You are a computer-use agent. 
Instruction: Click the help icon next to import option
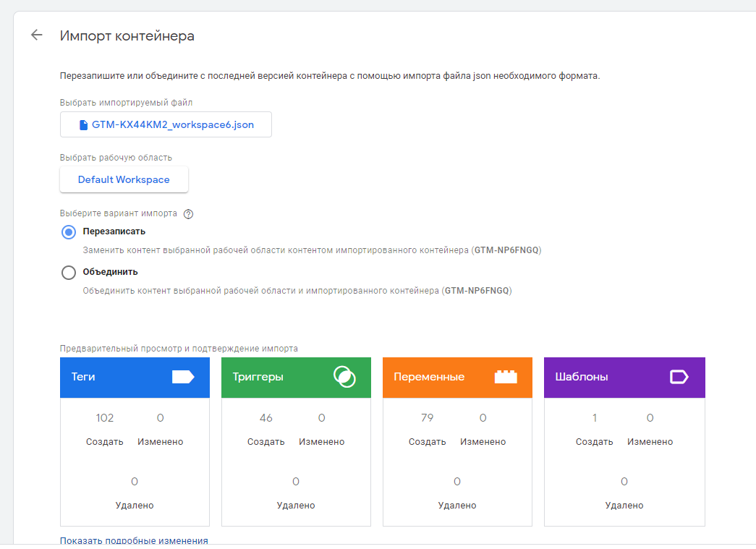(x=189, y=214)
